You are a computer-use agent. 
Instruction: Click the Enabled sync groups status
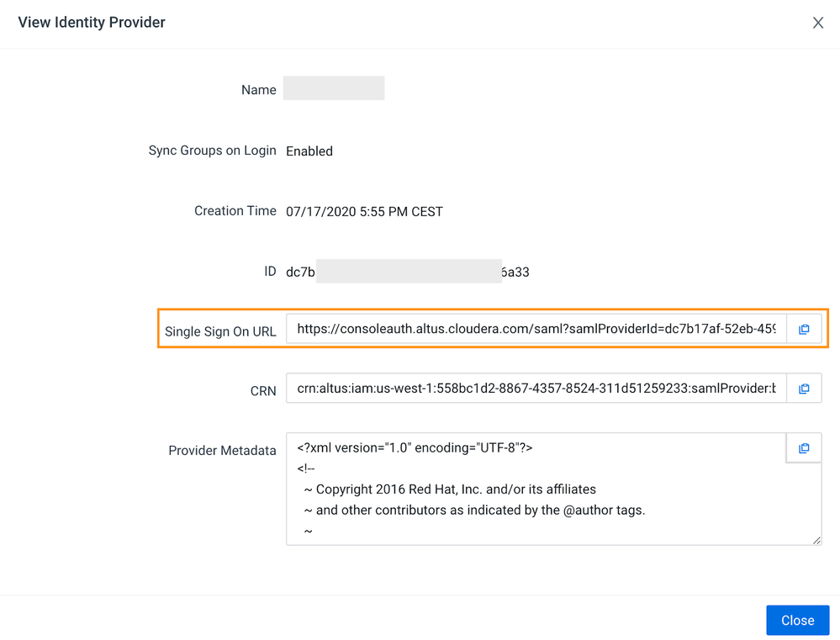point(309,151)
